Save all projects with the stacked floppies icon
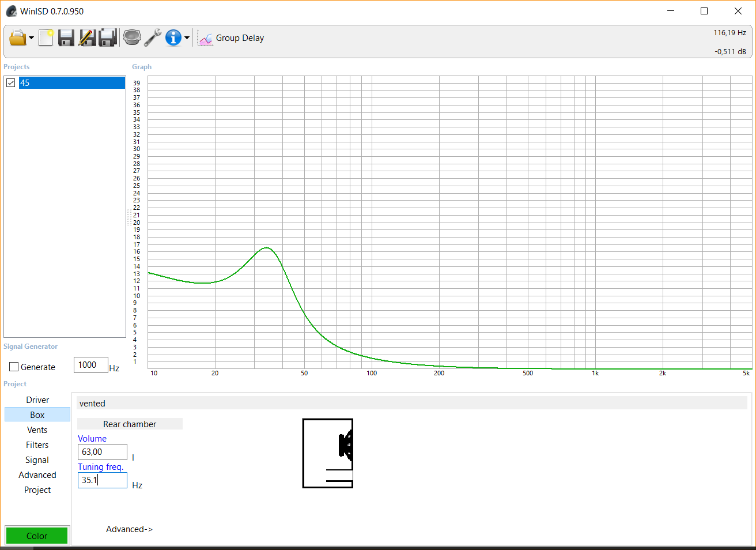The width and height of the screenshot is (756, 550). pyautogui.click(x=108, y=38)
